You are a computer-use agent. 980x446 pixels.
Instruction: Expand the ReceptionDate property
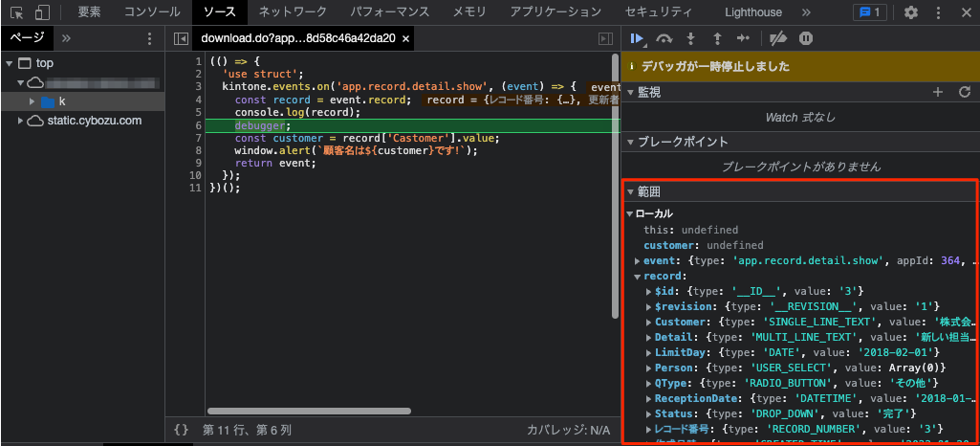(649, 398)
